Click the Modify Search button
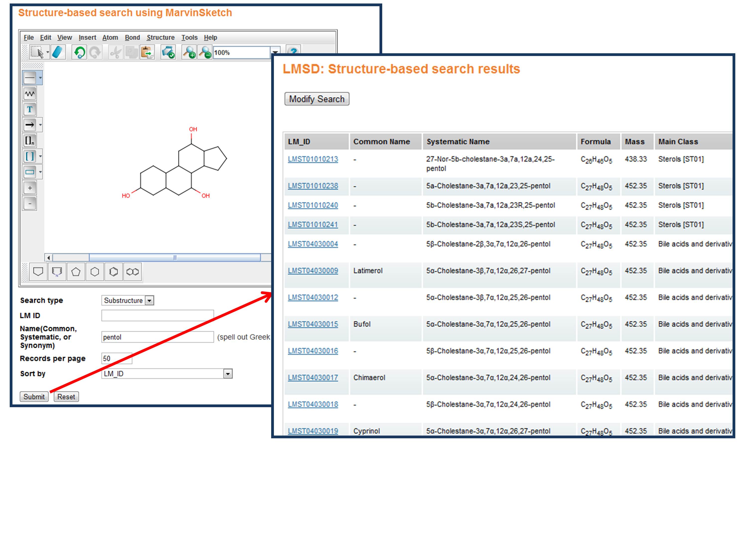 click(x=316, y=99)
